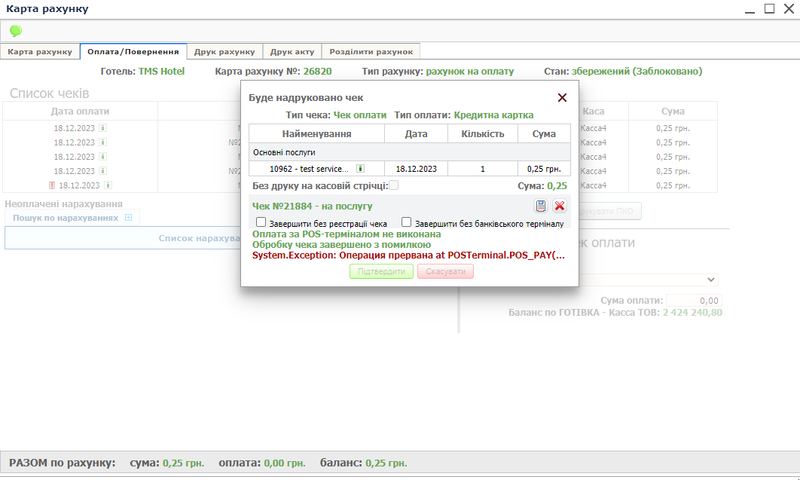This screenshot has width=800, height=480.
Task: Select the 'Розділити рахунок' tab
Action: coord(373,51)
